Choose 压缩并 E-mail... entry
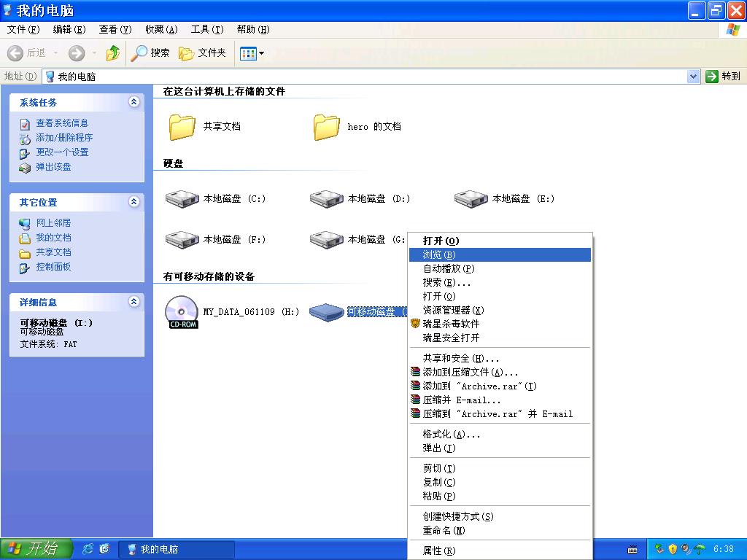Image resolution: width=747 pixels, height=560 pixels. 500,400
